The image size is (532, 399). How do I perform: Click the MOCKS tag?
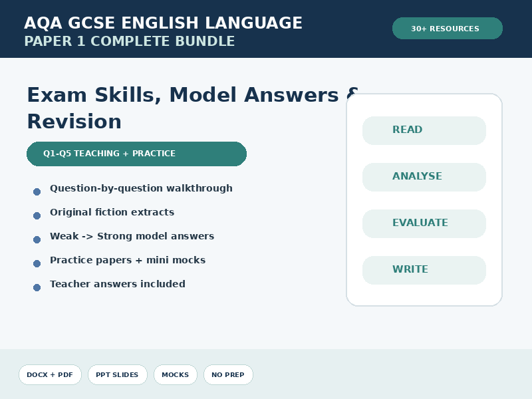coord(176,374)
